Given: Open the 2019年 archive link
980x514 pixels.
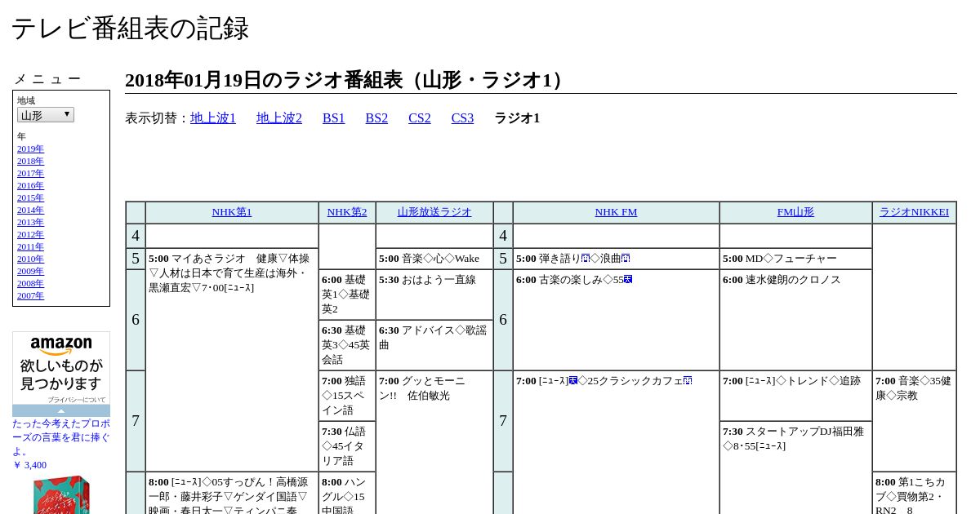Looking at the screenshot, I should [x=30, y=148].
